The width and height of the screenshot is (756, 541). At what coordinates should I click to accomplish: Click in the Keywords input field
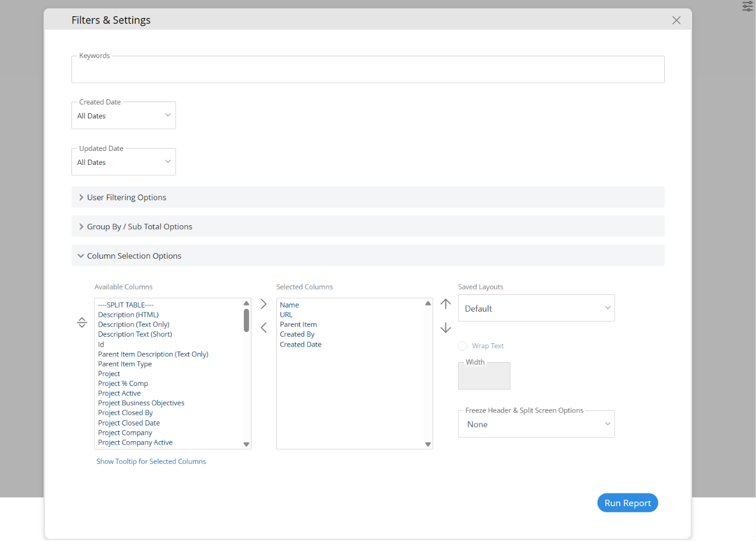point(368,70)
